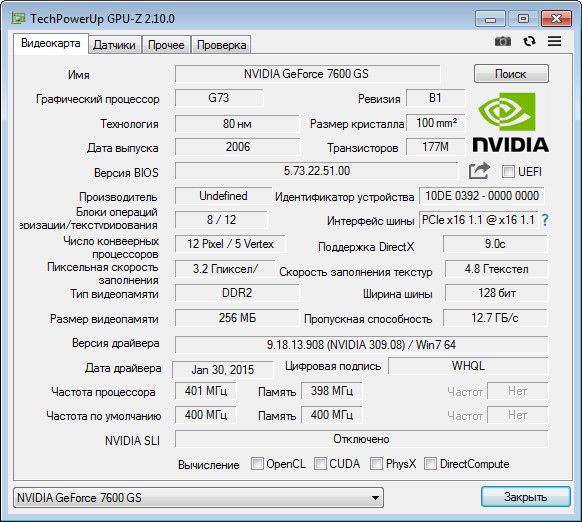Toggle the UEFI checkbox
582x522 pixels.
pyautogui.click(x=508, y=172)
